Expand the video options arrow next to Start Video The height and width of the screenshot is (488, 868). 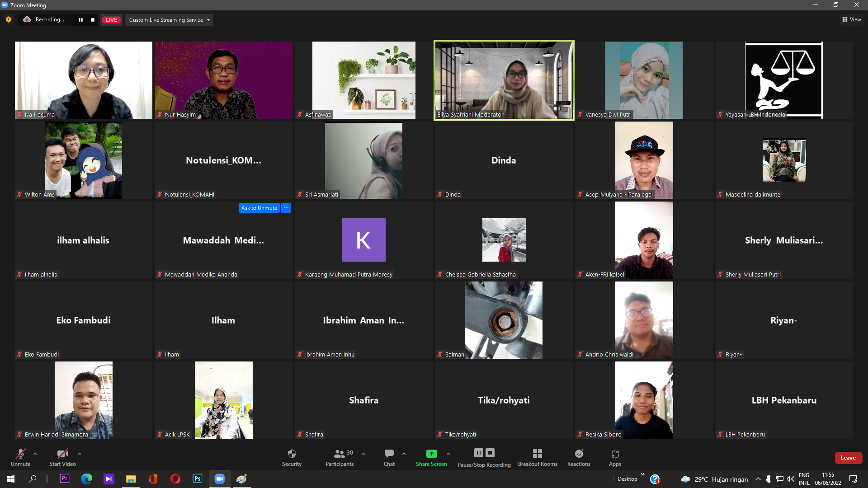click(x=80, y=454)
